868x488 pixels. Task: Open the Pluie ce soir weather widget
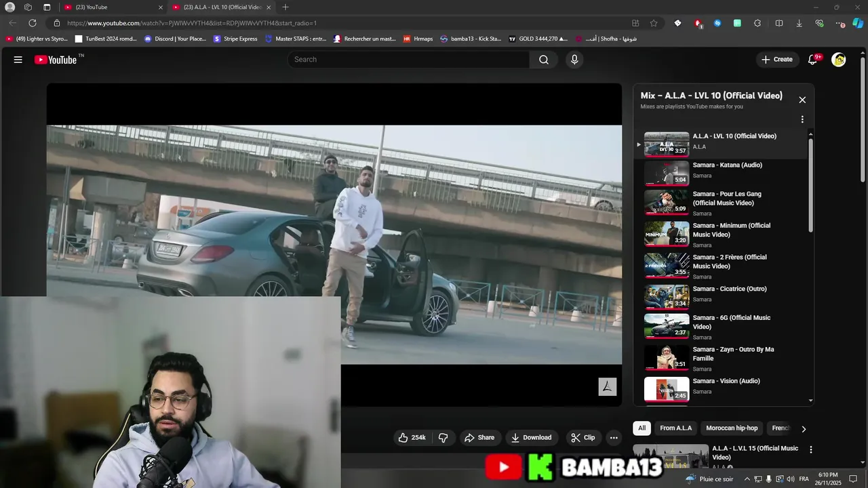(709, 479)
